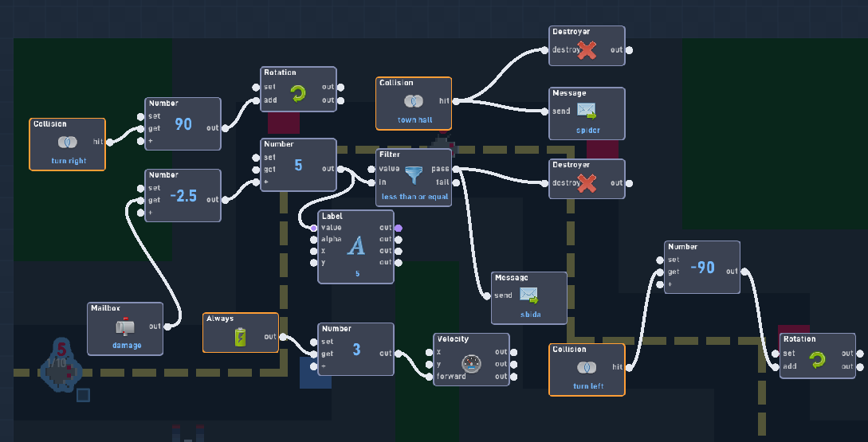Click the purple 'out' port of the Label node
This screenshot has width=868, height=442.
[x=399, y=228]
